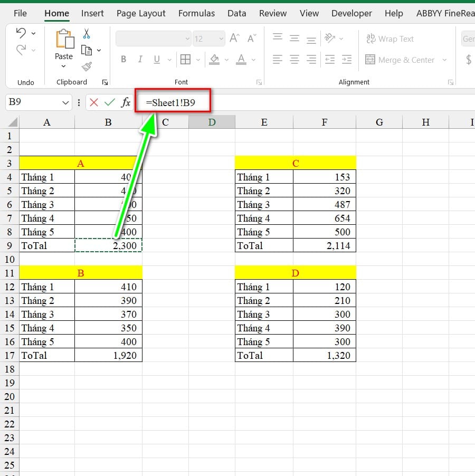Toggle Italic formatting
This screenshot has height=476, width=475.
pyautogui.click(x=140, y=59)
